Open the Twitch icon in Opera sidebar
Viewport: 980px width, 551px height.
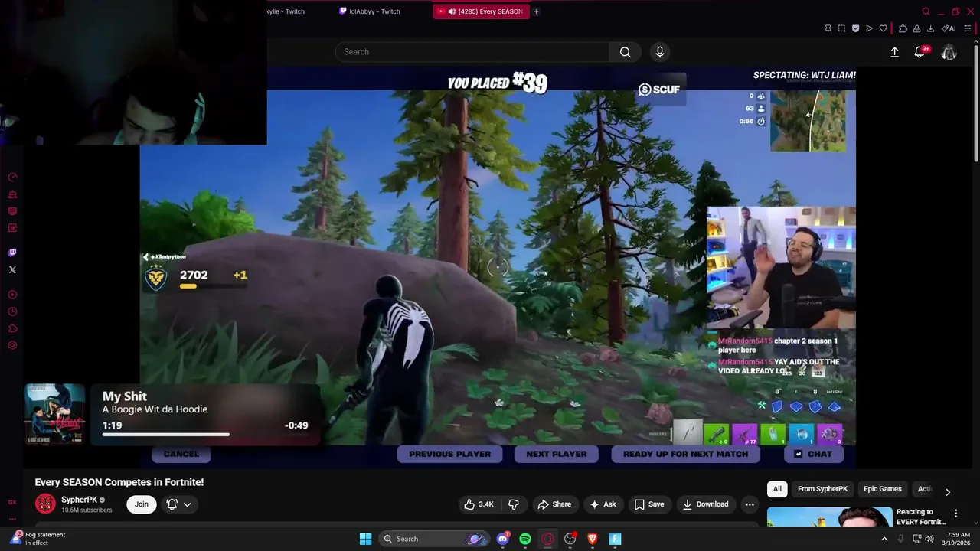coord(12,253)
